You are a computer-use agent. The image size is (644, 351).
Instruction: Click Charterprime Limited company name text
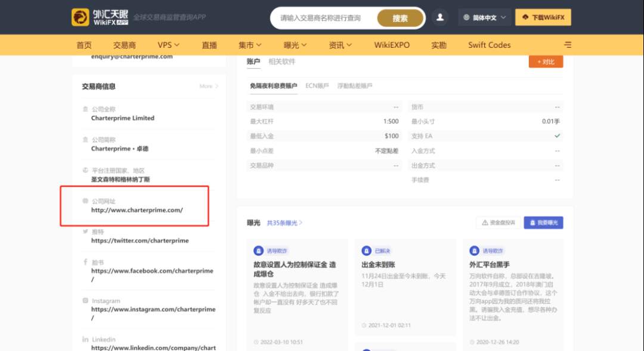[123, 118]
